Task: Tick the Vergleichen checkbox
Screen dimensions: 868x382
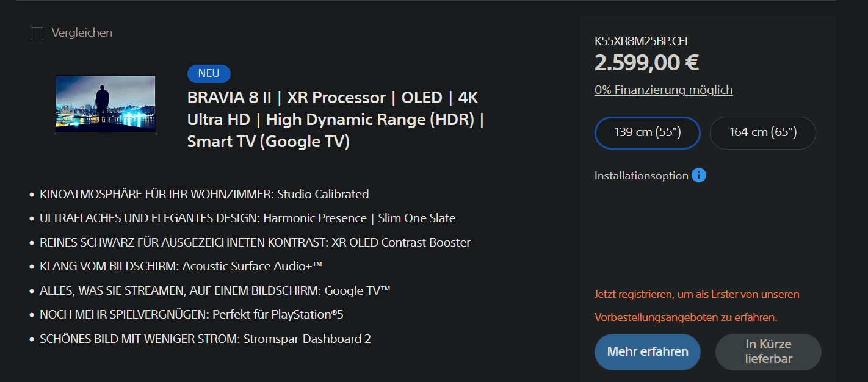Action: 37,34
